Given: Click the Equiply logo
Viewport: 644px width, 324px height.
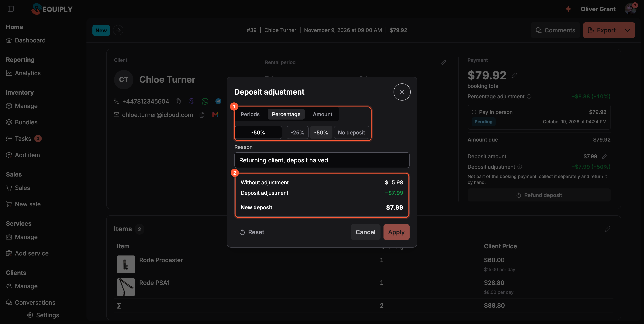Looking at the screenshot, I should (52, 9).
